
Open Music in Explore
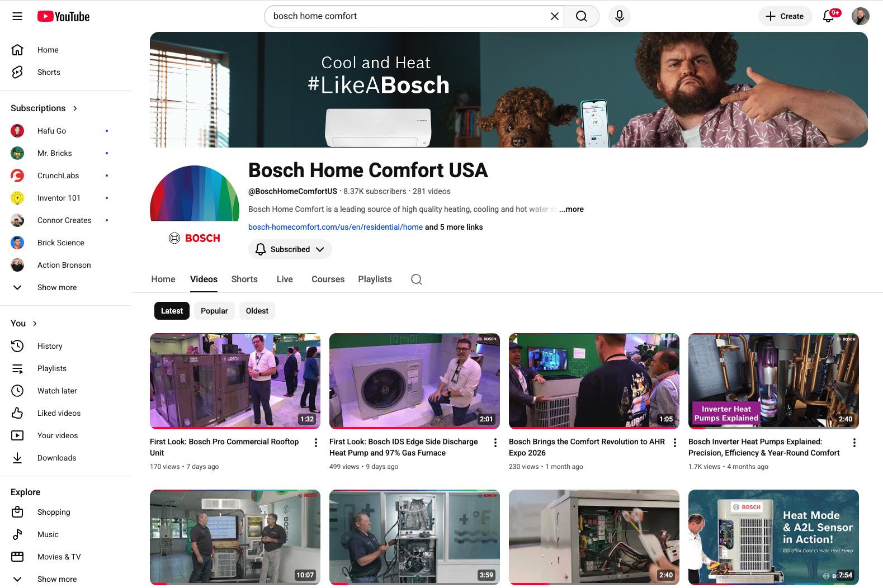(x=66, y=534)
